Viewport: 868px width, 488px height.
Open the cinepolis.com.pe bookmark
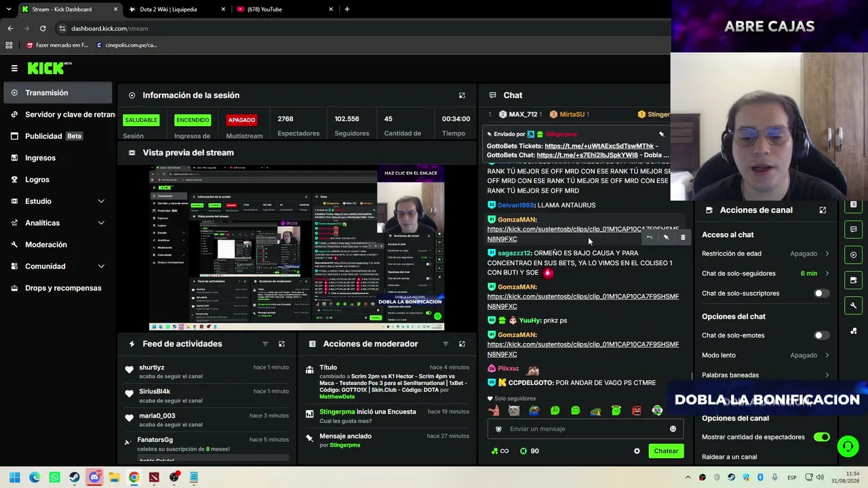click(x=127, y=45)
